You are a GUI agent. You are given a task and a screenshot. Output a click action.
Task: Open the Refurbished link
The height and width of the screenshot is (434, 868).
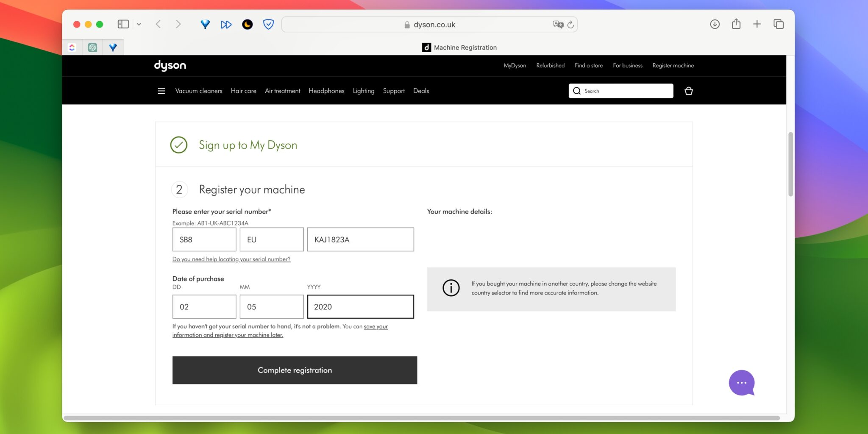[x=550, y=65]
